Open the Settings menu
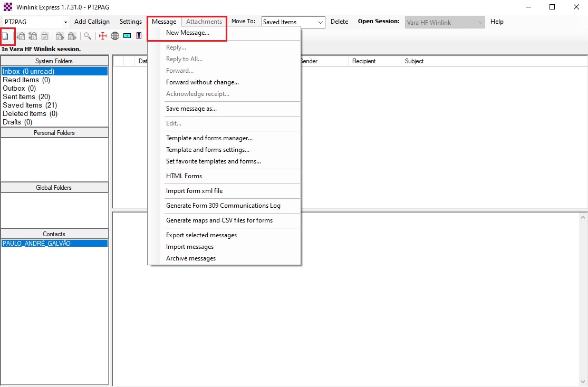 130,22
